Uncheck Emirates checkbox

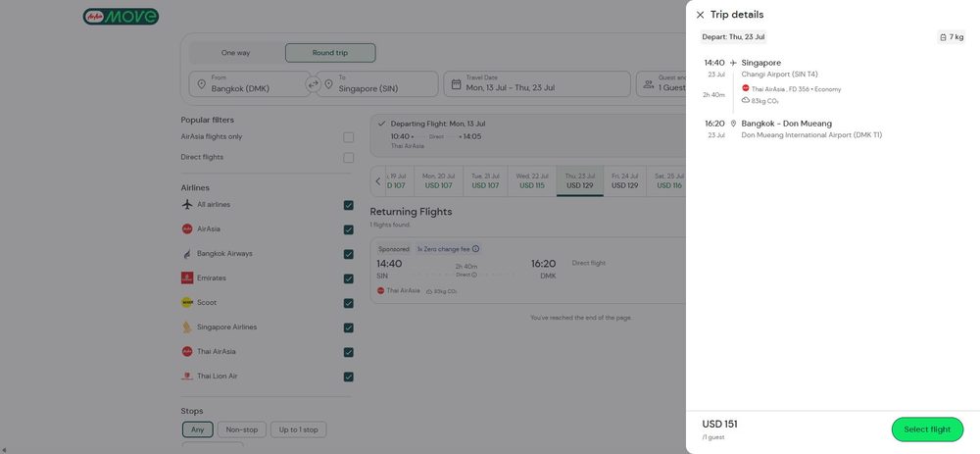[348, 278]
